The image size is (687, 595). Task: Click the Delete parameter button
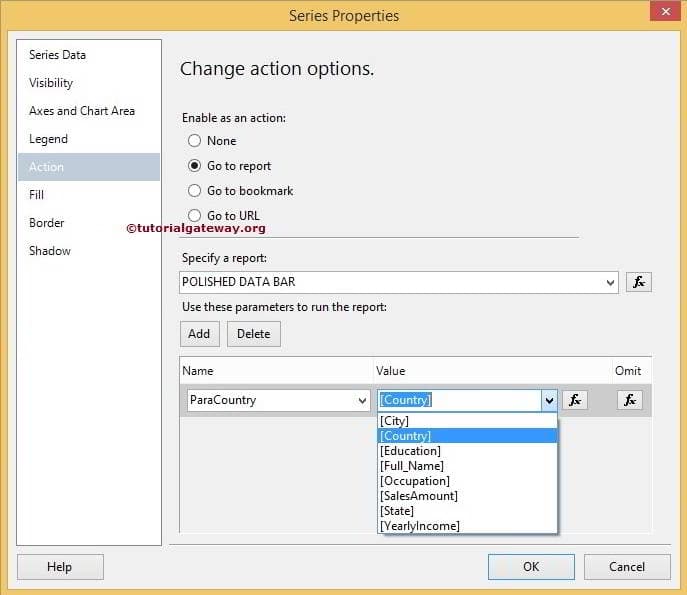click(x=254, y=334)
